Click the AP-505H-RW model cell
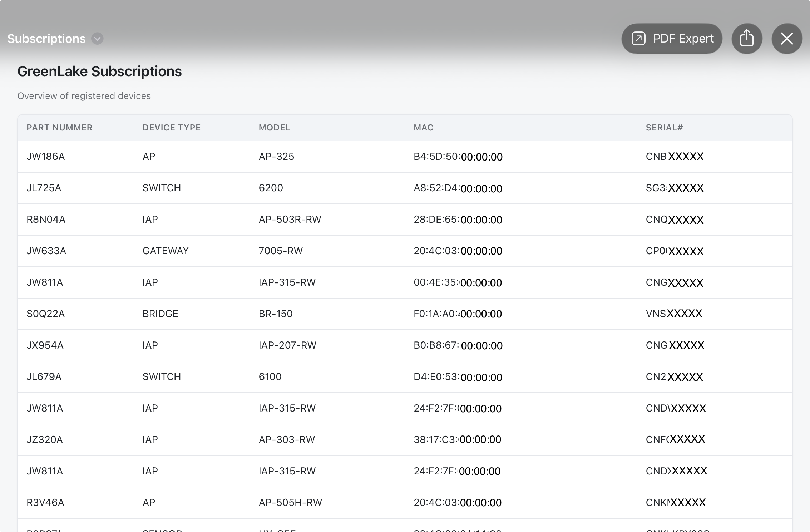The width and height of the screenshot is (810, 532). (x=290, y=503)
